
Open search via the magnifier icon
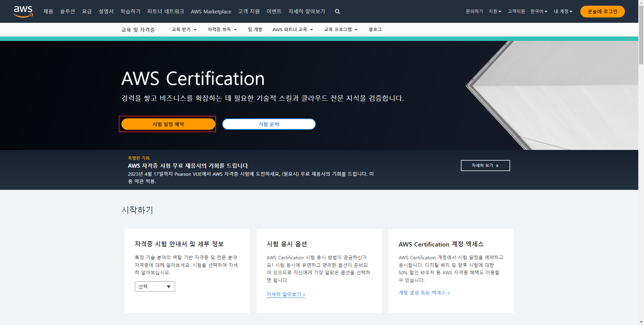(x=337, y=11)
